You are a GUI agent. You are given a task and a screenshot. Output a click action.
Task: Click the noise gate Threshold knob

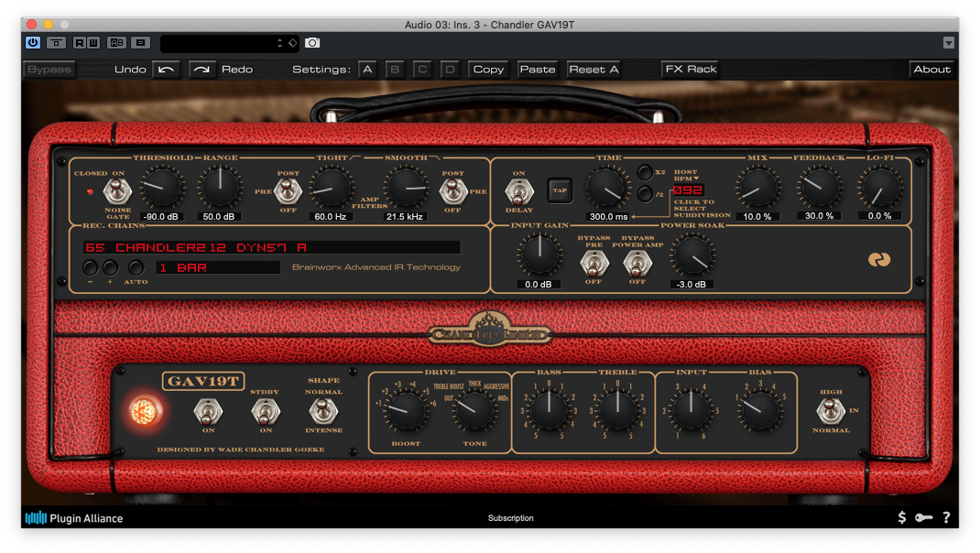[162, 188]
